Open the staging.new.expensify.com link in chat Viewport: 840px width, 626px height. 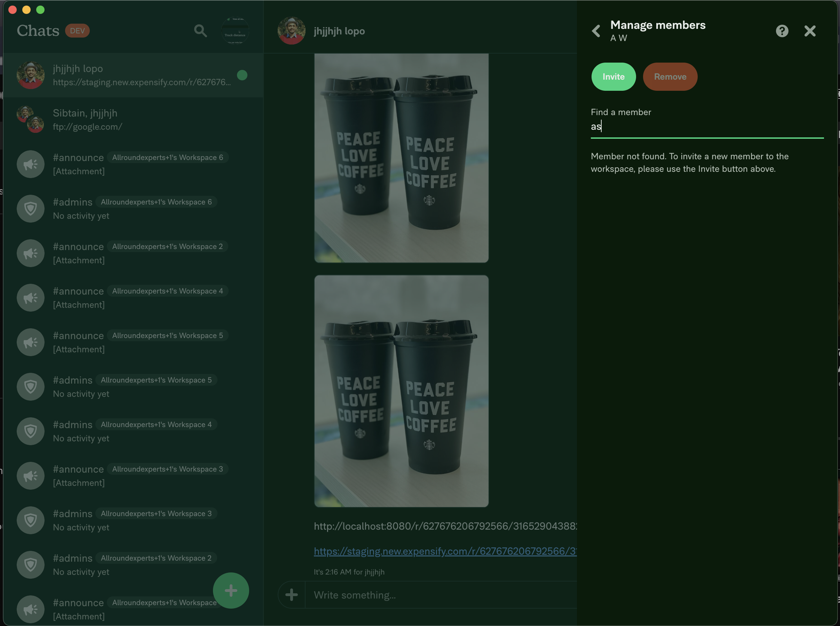444,551
